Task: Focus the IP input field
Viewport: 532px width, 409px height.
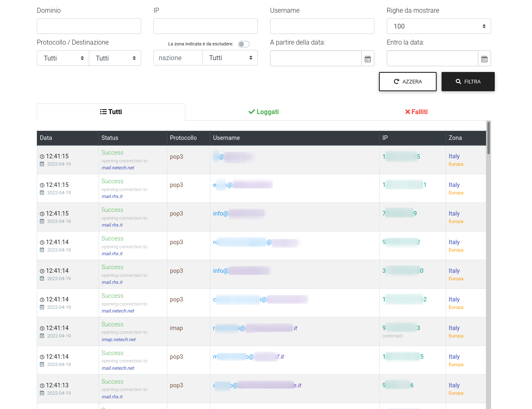Action: [205, 26]
